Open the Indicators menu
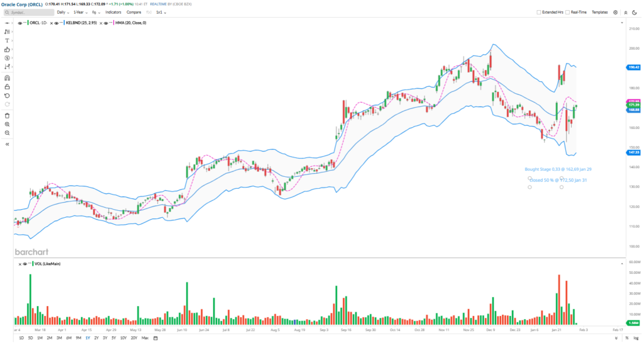644x345 pixels. click(113, 12)
